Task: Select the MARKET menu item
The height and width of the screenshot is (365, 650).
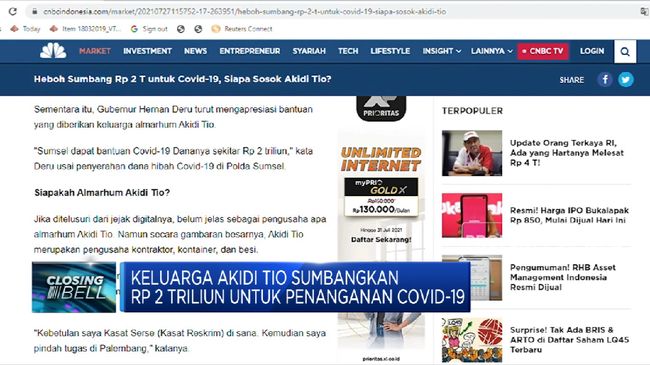Action: click(95, 51)
